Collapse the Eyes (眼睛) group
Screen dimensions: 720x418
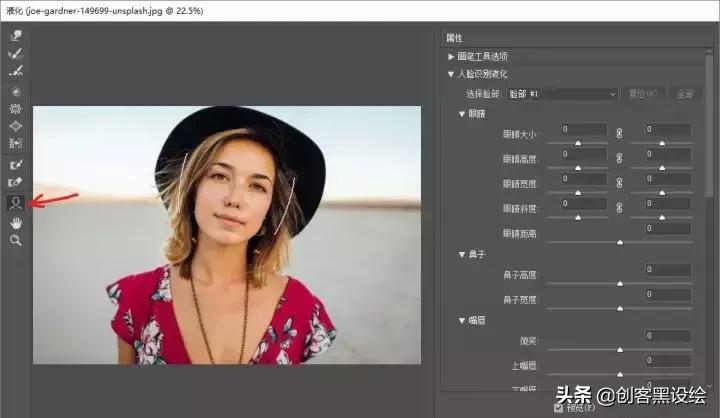pos(462,114)
